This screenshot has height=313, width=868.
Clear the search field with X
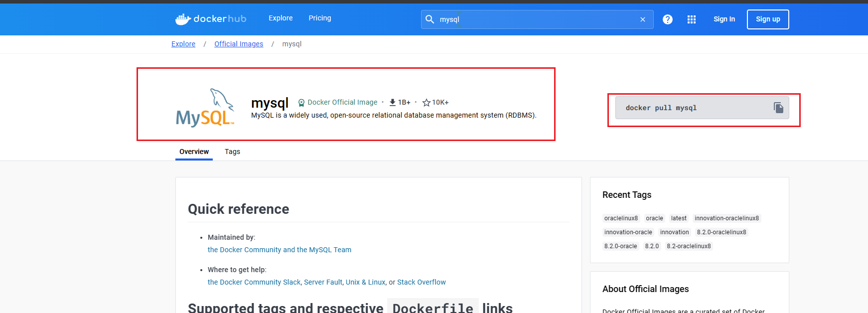[x=643, y=19]
